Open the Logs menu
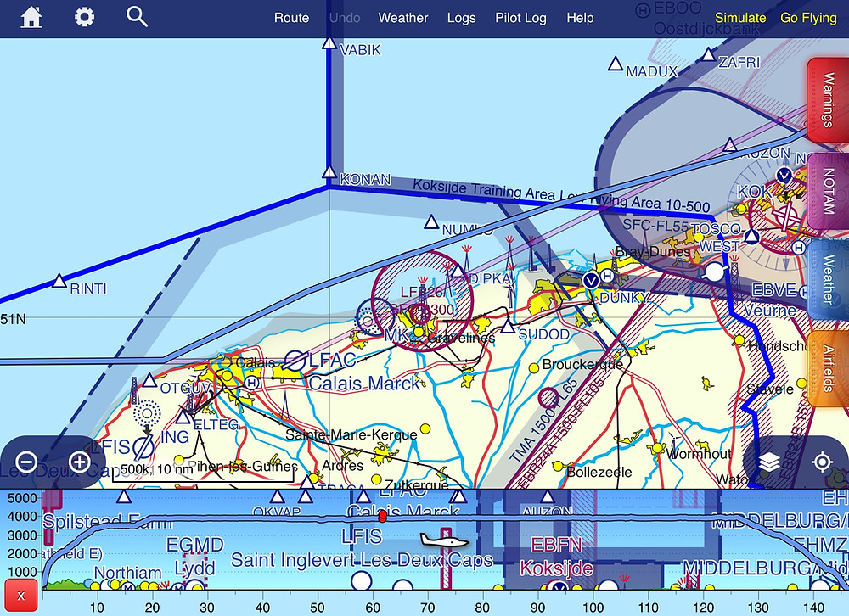 (x=461, y=18)
